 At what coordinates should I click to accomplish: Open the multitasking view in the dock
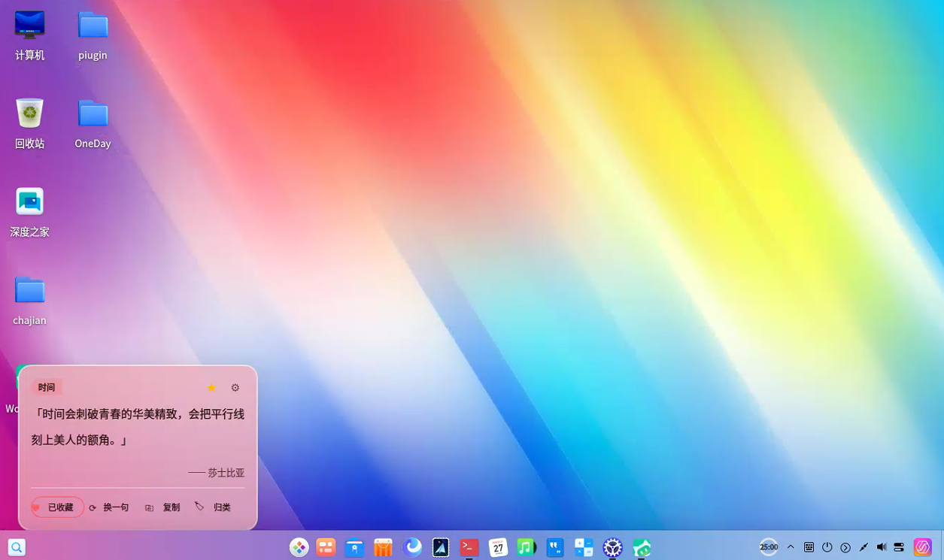click(326, 547)
